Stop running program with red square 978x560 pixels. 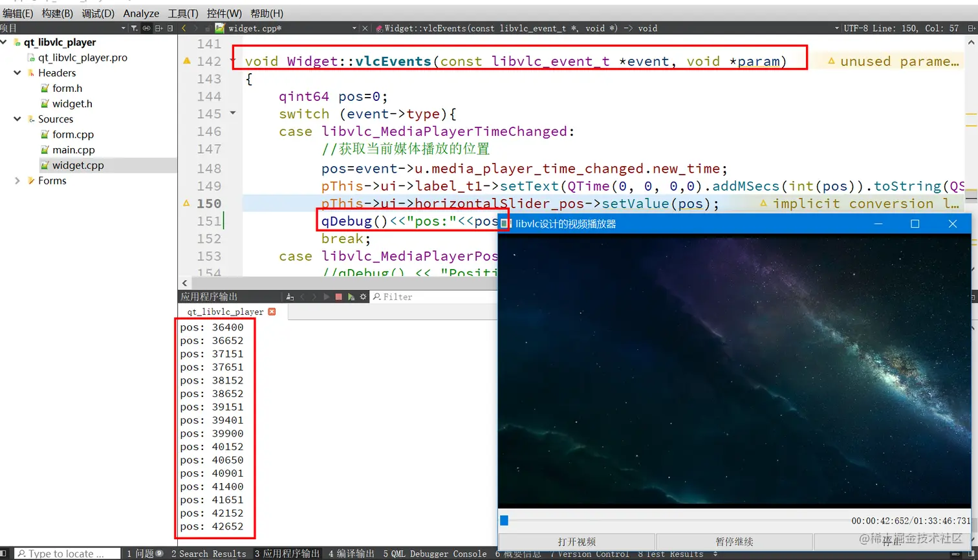coord(338,297)
